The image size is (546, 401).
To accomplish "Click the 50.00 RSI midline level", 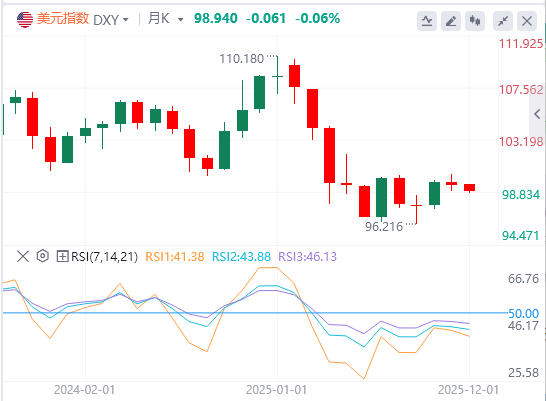I will coord(523,313).
